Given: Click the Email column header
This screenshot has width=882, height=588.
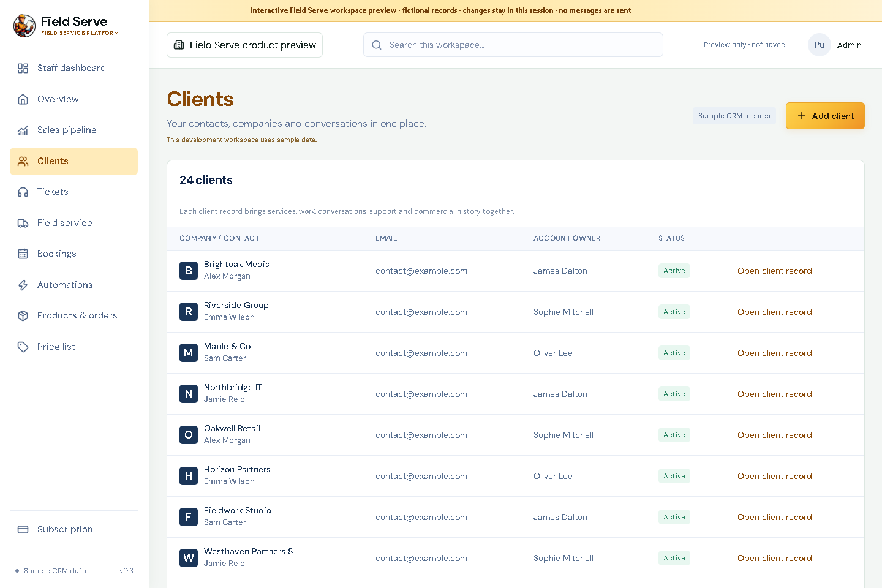Looking at the screenshot, I should click(386, 238).
